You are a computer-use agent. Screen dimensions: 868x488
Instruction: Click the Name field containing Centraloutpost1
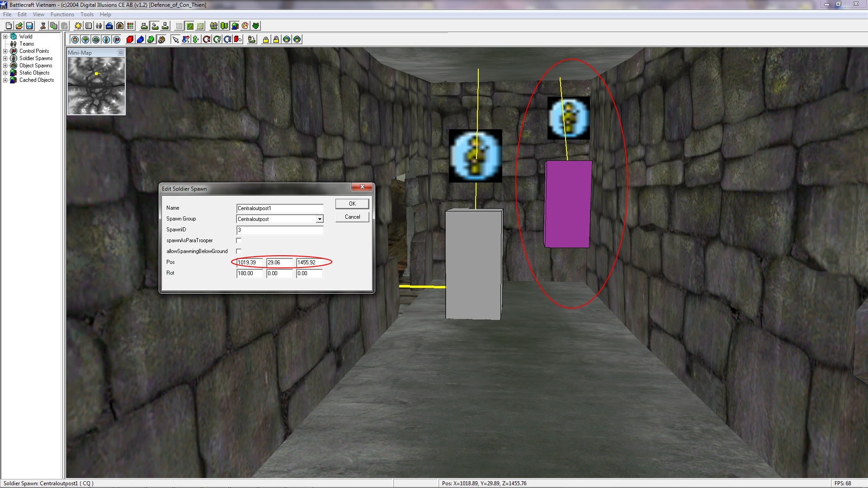(280, 208)
